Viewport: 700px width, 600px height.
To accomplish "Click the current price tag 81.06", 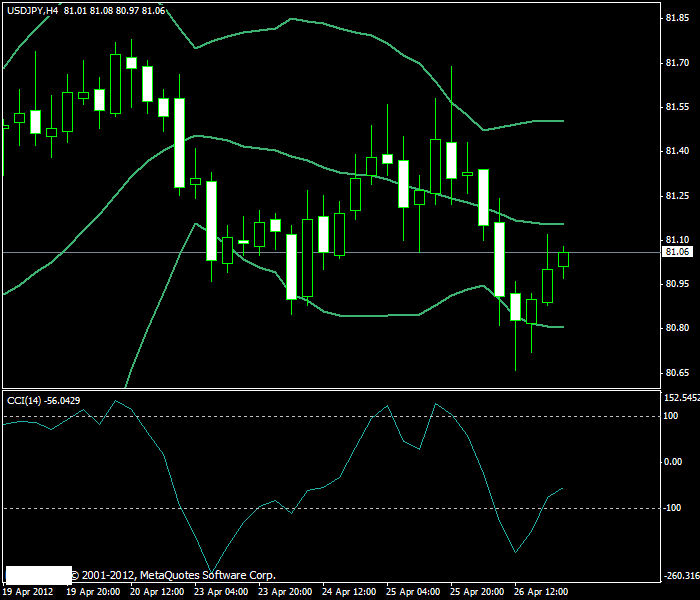I will pyautogui.click(x=677, y=252).
